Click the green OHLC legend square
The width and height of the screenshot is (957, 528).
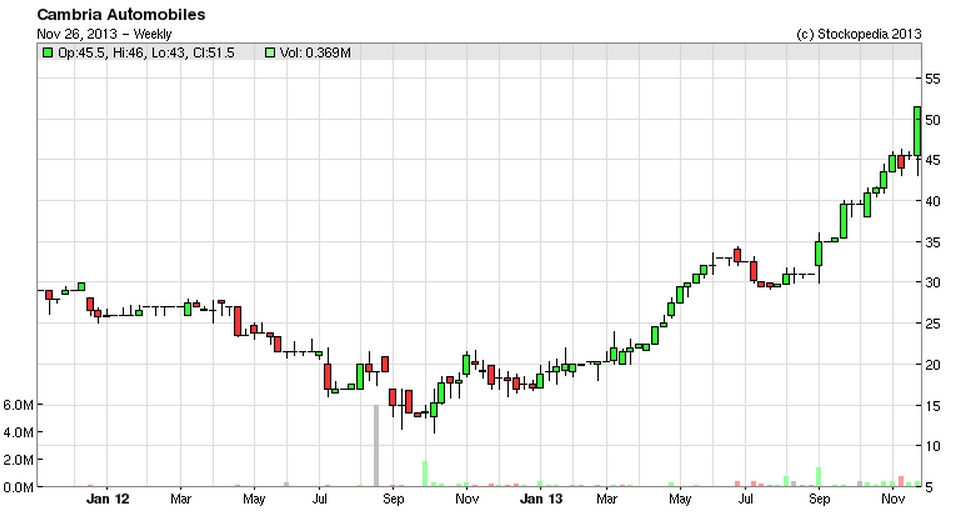click(x=47, y=52)
